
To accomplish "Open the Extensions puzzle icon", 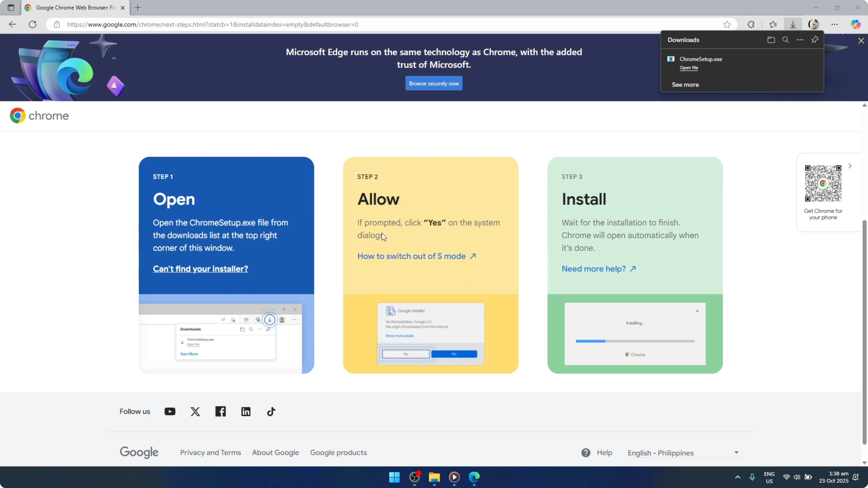I will (751, 24).
